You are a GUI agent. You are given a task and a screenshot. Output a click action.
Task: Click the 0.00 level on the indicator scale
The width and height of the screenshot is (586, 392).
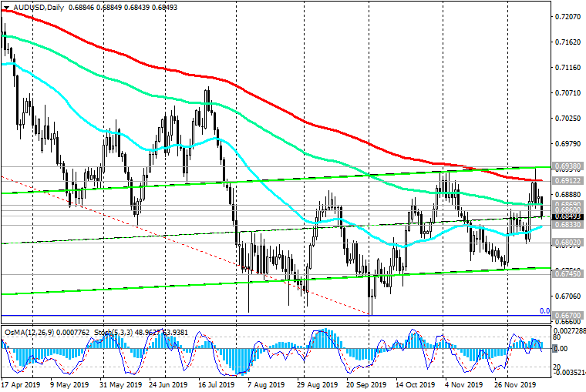(x=561, y=348)
